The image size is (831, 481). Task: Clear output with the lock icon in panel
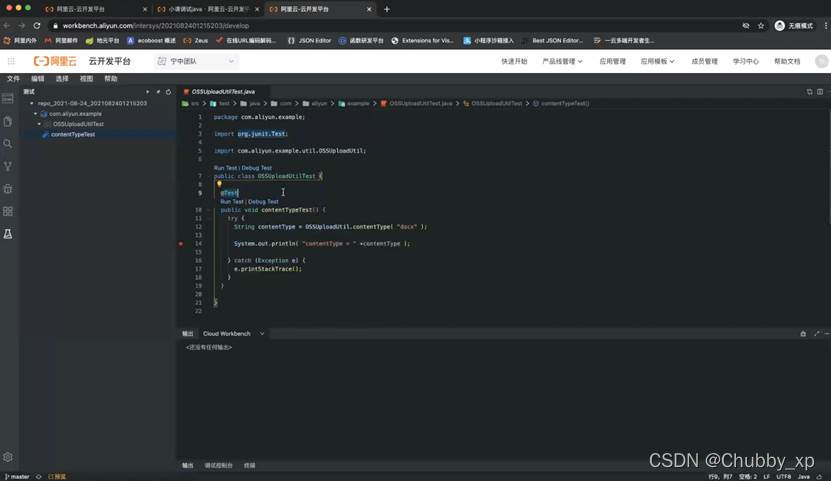(803, 333)
